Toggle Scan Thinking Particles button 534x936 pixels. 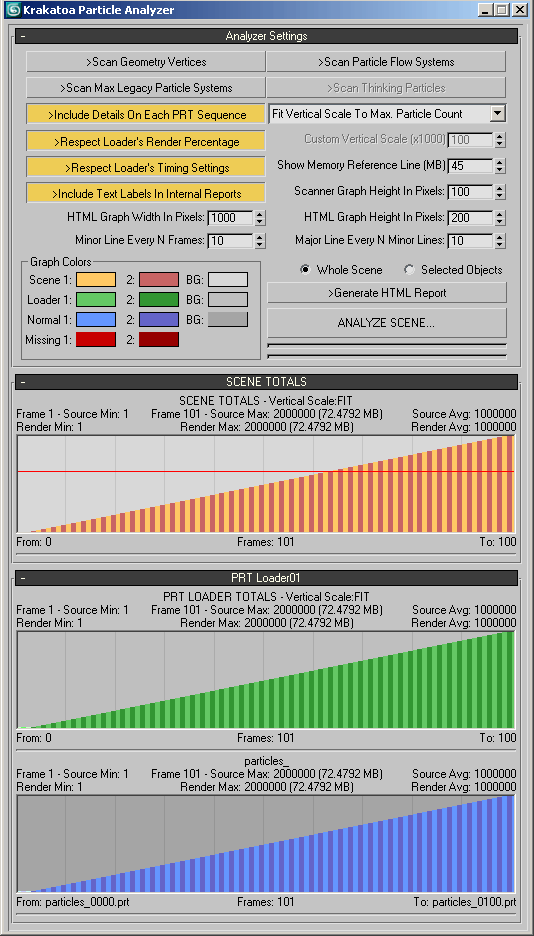(386, 88)
